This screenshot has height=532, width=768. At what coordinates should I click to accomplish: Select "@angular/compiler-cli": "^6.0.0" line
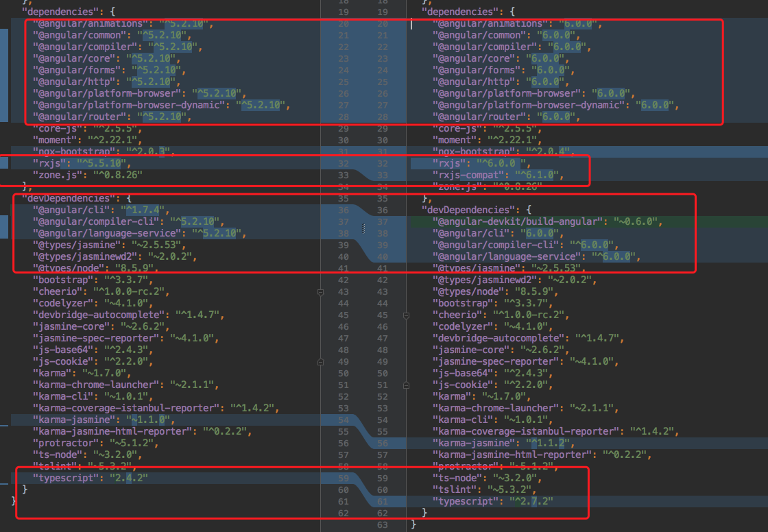point(525,245)
